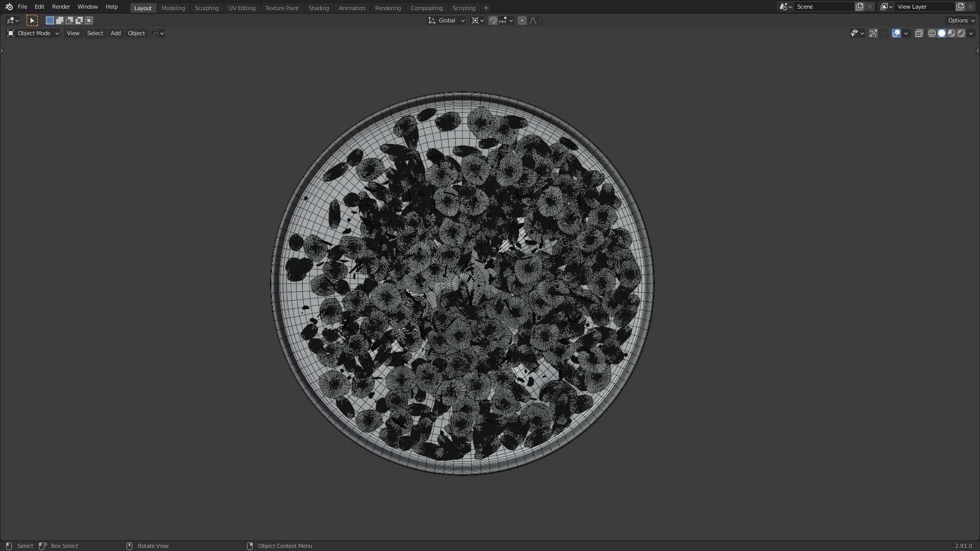Open the Object Mode dropdown
Image resolution: width=980 pixels, height=551 pixels.
33,33
